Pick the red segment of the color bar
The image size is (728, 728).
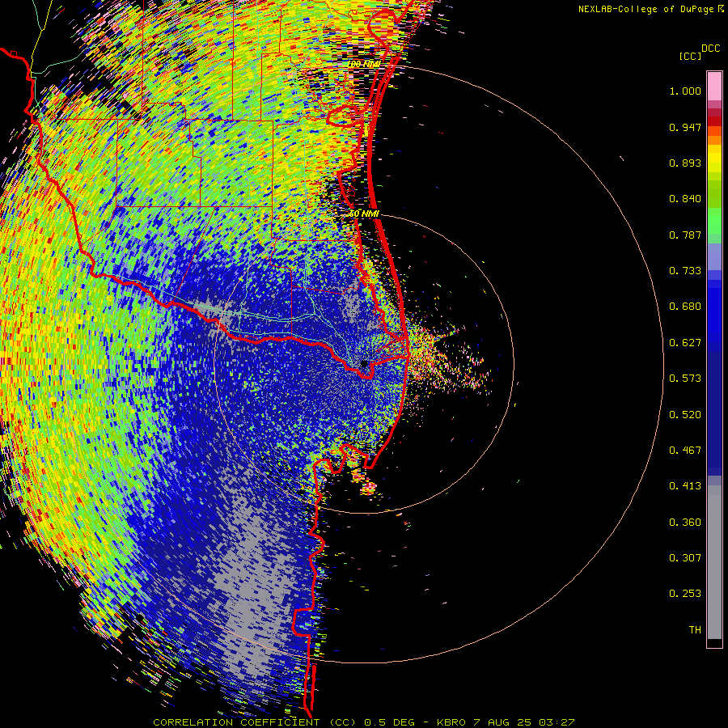(714, 121)
